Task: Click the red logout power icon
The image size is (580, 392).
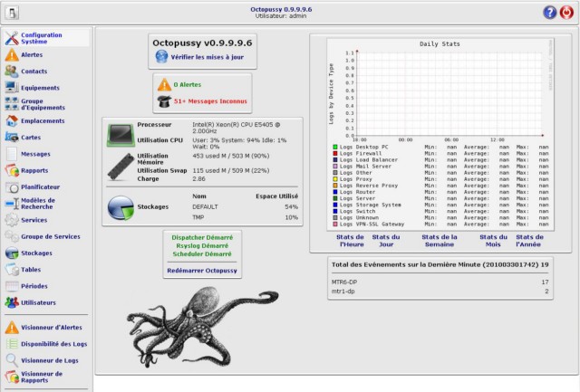Action: [x=567, y=12]
